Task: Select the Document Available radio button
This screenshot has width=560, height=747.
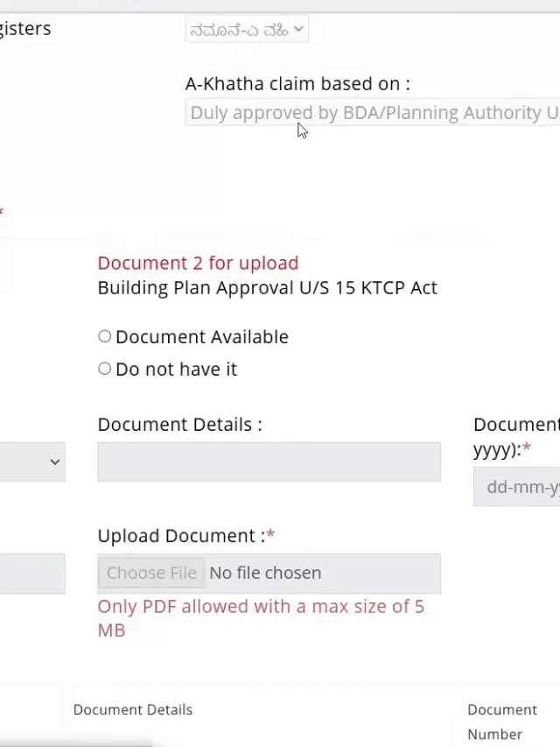Action: coord(104,336)
